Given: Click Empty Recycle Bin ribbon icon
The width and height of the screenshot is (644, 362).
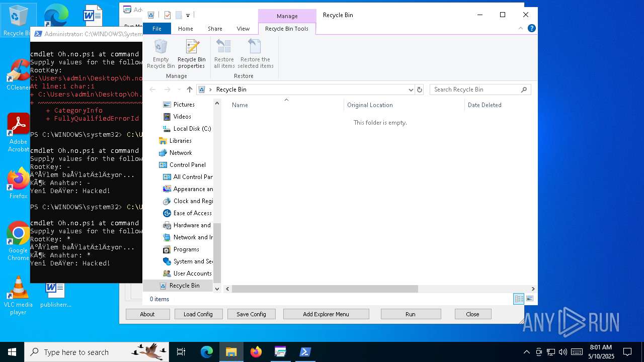Looking at the screenshot, I should (x=161, y=54).
